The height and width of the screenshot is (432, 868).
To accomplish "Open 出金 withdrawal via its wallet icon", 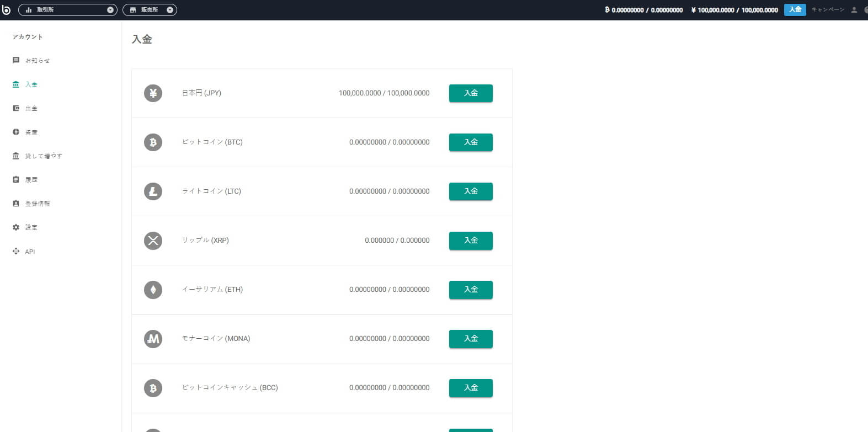I will 16,108.
